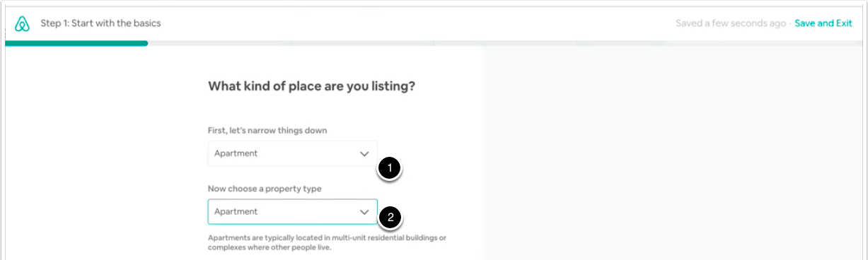Image resolution: width=868 pixels, height=260 pixels.
Task: Click the Airbnb logo icon
Action: coord(22,23)
